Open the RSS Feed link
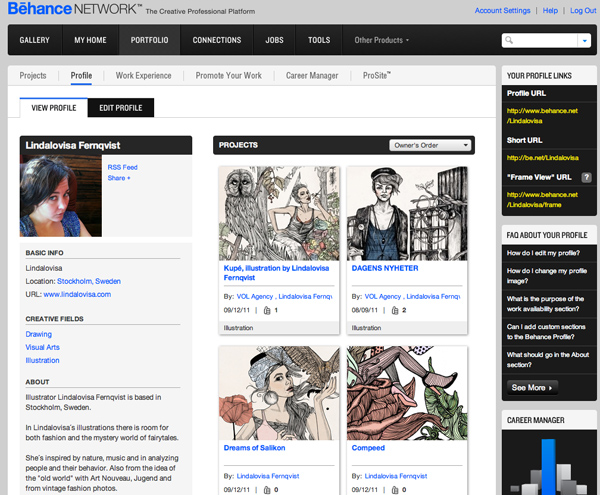Viewport: 600px width, 495px height. coord(122,167)
